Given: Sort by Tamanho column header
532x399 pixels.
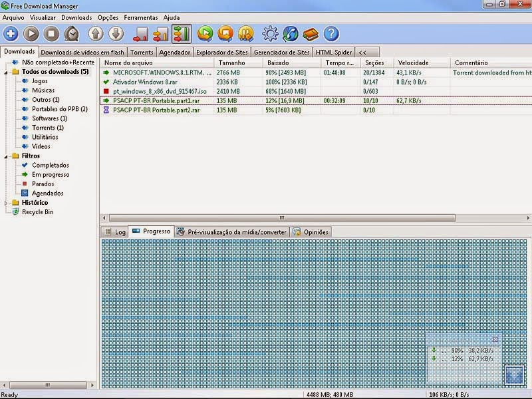Looking at the screenshot, I should (x=238, y=63).
